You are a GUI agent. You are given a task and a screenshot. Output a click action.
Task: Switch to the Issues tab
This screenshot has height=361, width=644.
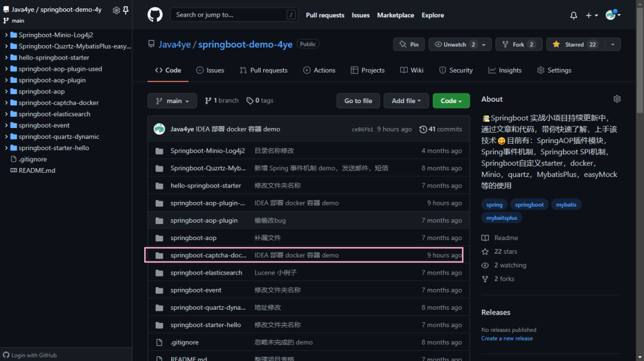[x=210, y=70]
